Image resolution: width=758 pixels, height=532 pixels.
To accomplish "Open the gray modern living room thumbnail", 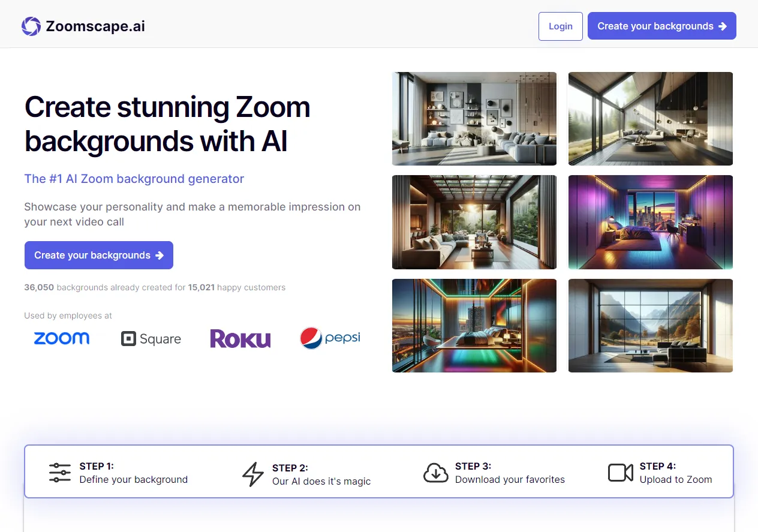I will [474, 119].
